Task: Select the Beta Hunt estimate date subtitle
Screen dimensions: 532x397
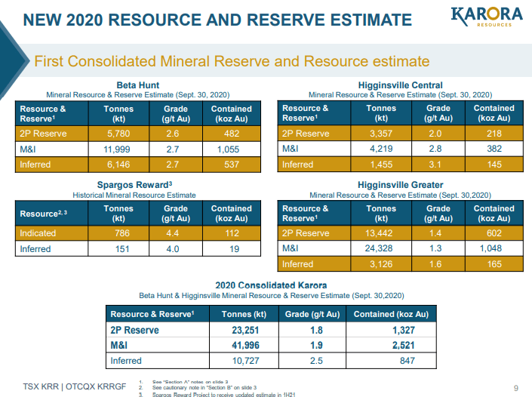Action: tap(138, 95)
